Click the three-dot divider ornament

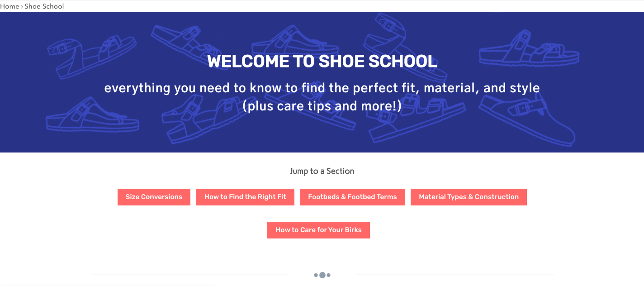point(322,275)
